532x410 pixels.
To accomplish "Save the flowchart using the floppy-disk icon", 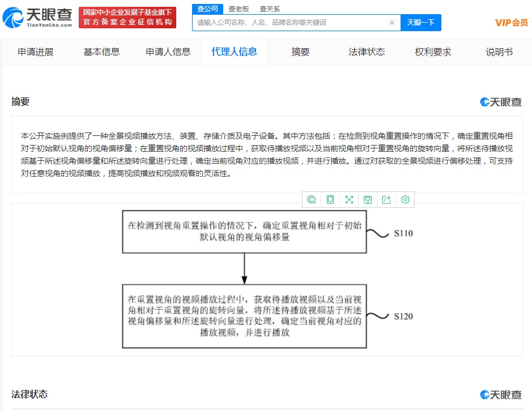I will coord(368,200).
